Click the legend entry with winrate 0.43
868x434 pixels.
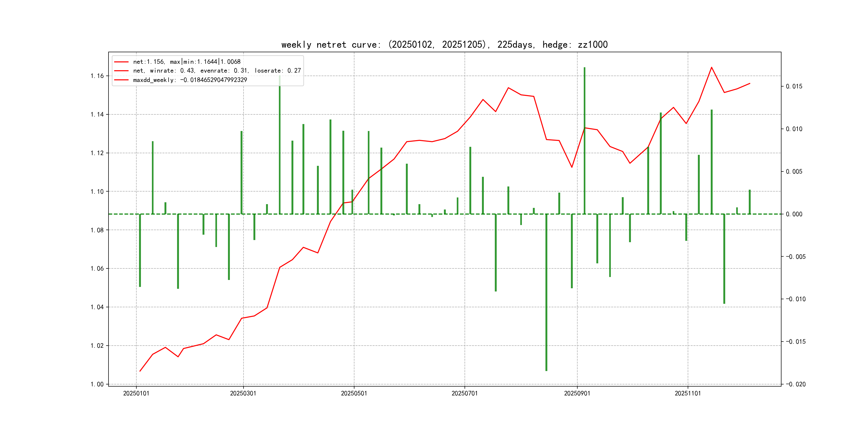(217, 71)
